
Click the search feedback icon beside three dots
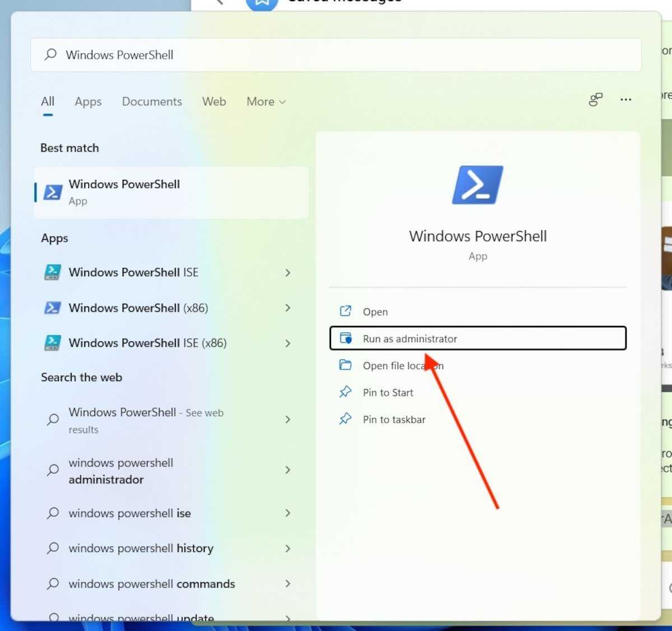(x=595, y=100)
